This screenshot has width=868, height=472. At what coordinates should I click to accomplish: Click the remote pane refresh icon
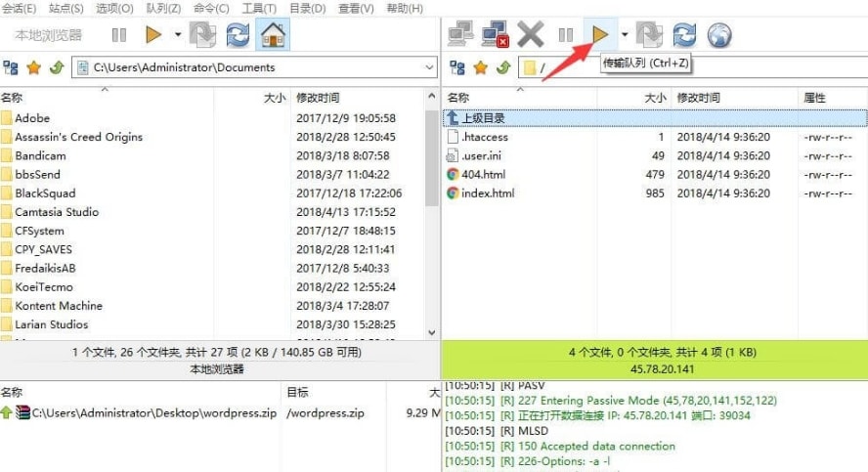[684, 36]
